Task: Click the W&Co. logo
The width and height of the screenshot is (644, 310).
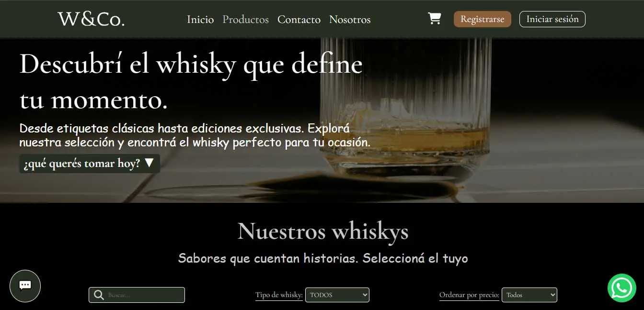Action: (x=91, y=19)
